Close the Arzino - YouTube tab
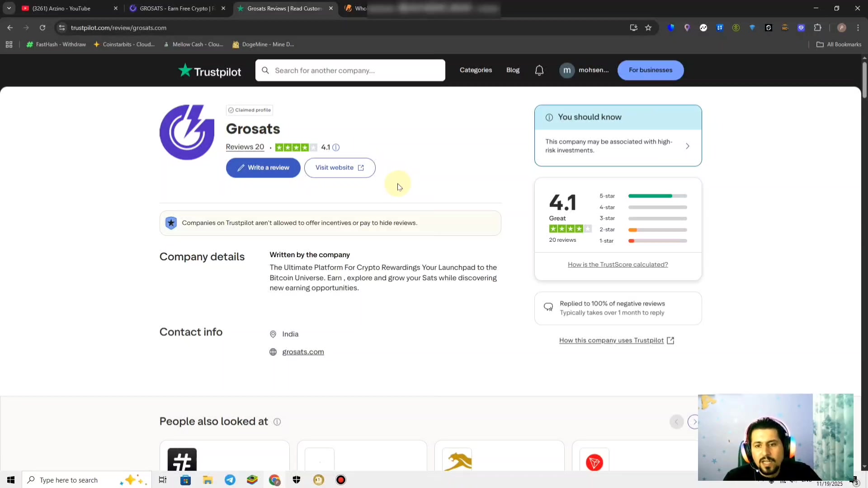Image resolution: width=868 pixels, height=488 pixels. [x=115, y=8]
